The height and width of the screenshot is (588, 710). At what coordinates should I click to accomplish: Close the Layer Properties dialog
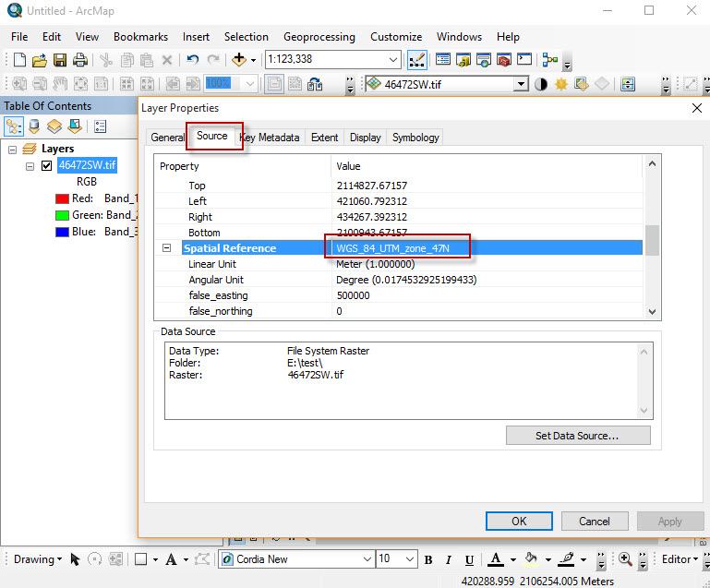coord(697,108)
